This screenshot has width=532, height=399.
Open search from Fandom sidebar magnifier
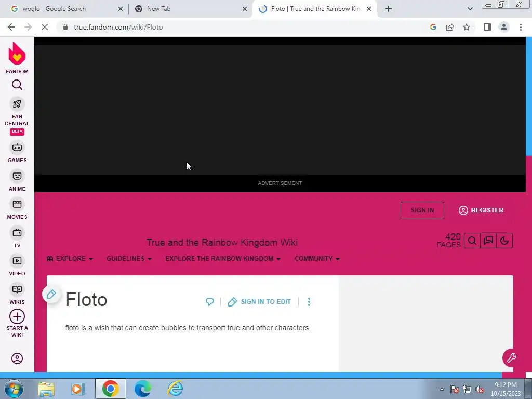[17, 85]
